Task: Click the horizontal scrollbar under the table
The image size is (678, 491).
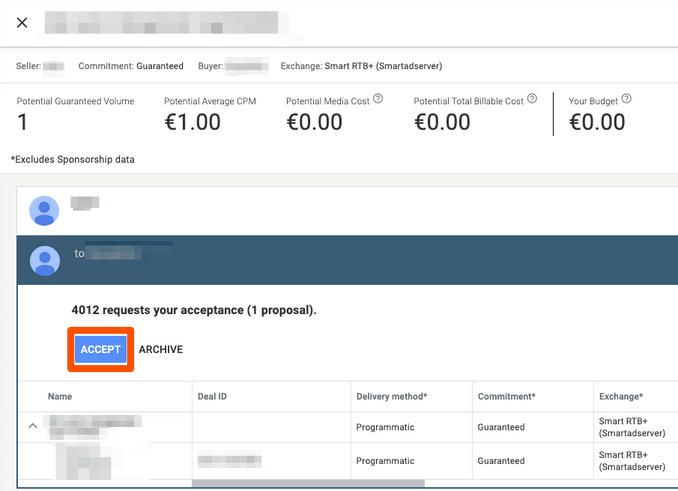Action: 308,483
